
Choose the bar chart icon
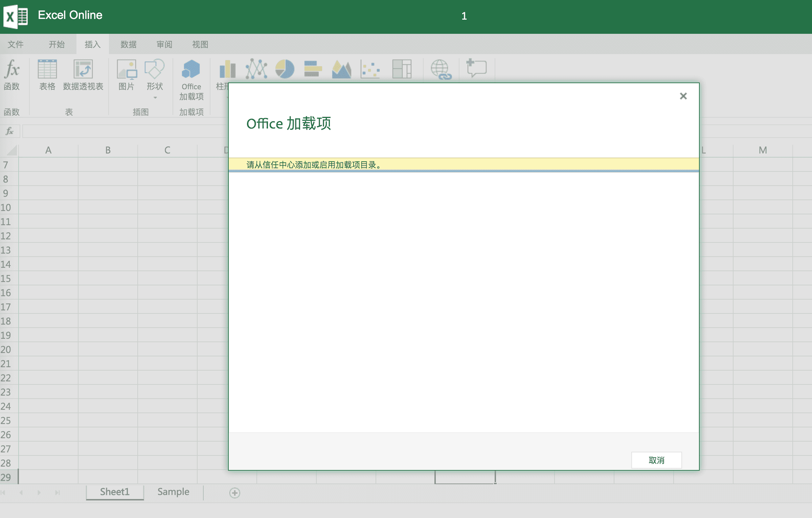point(313,69)
